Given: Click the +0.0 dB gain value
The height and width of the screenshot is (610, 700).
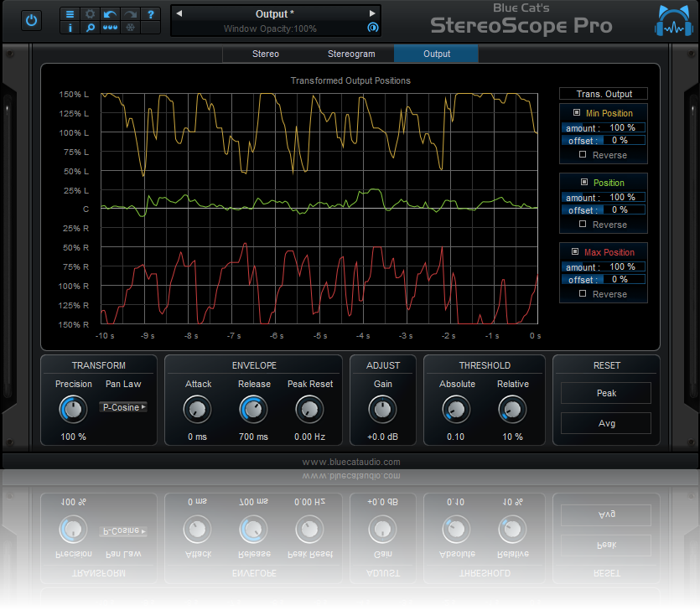Looking at the screenshot, I should tap(382, 437).
